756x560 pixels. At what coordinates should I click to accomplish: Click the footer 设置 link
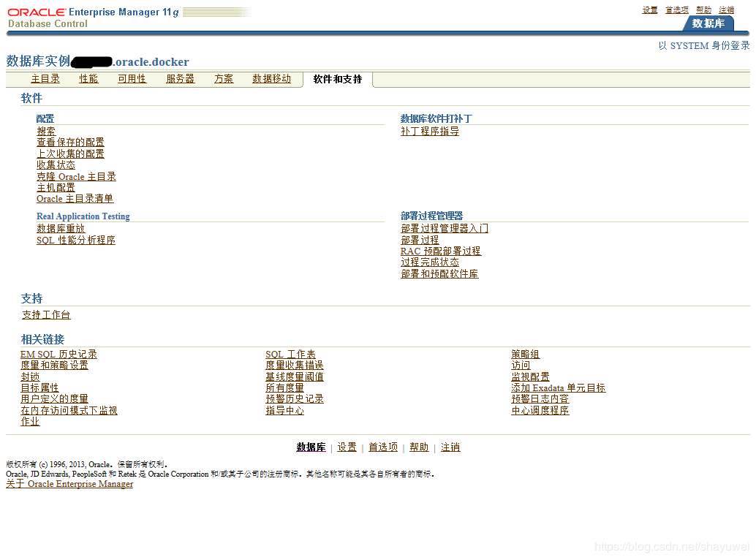[347, 447]
